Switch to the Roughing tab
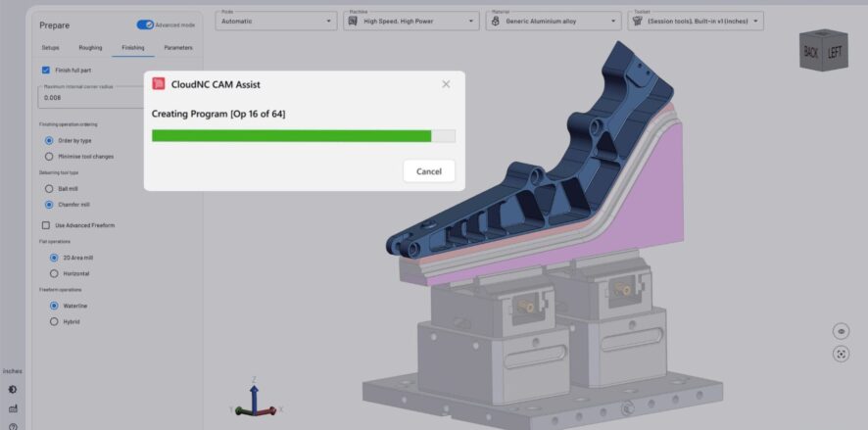Viewport: 868px width, 430px height. point(90,48)
